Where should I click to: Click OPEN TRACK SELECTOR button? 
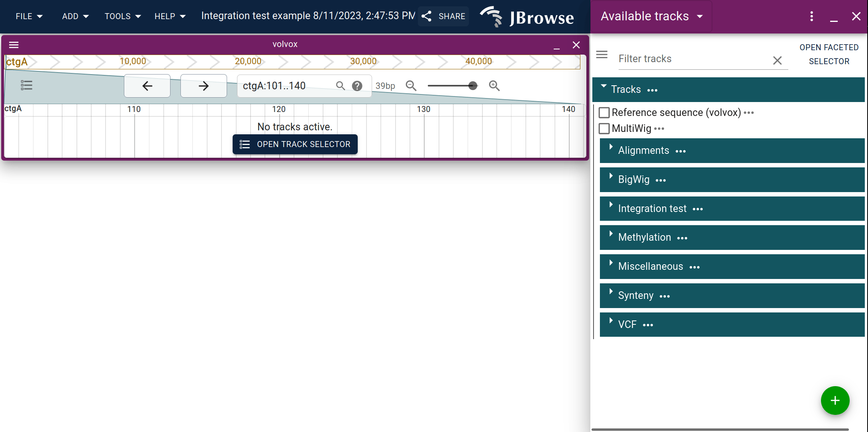click(x=295, y=144)
